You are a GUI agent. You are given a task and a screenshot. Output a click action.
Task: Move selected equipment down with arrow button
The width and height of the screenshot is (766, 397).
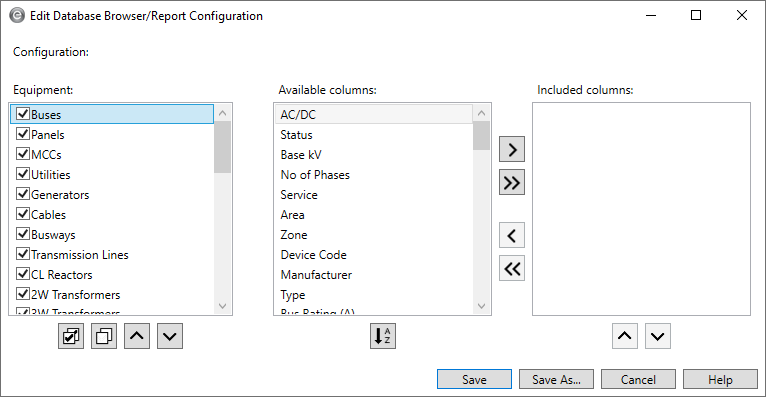(170, 336)
